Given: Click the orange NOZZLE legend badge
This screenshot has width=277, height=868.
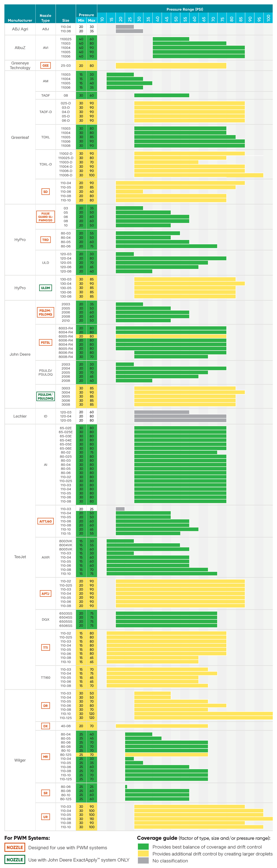Looking at the screenshot, I should 15,847.
